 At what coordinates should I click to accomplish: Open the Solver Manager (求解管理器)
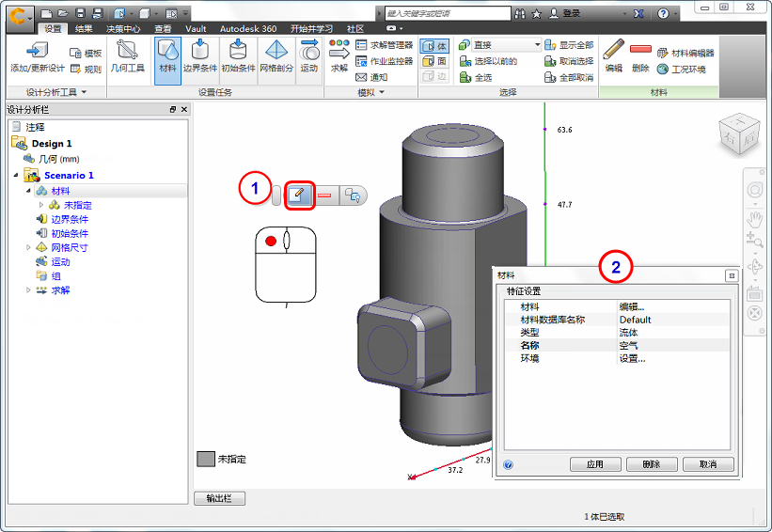(384, 45)
